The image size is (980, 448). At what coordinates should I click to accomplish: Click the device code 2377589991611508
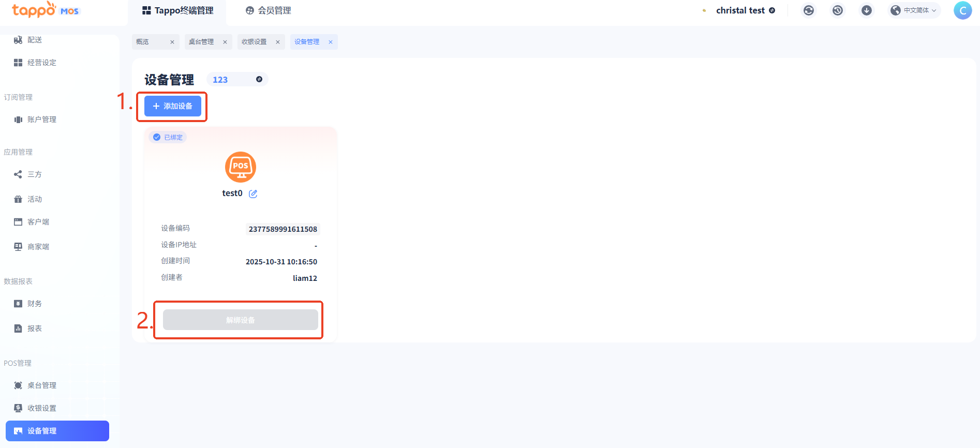coord(283,229)
